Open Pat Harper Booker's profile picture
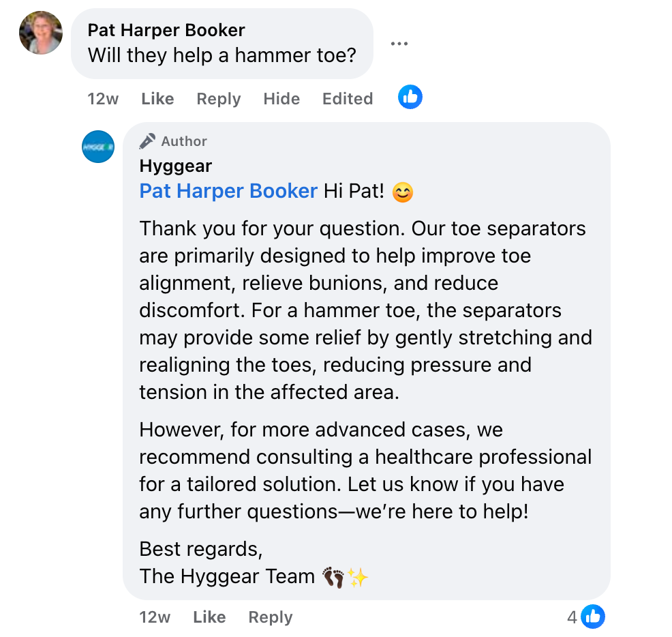672x637 pixels. click(x=41, y=33)
